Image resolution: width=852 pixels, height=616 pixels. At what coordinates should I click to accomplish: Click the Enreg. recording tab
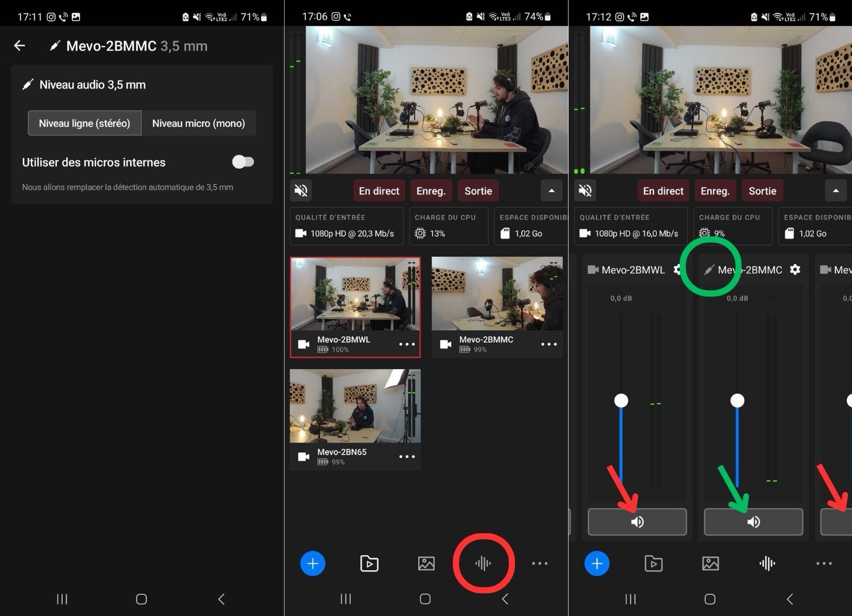pos(431,190)
